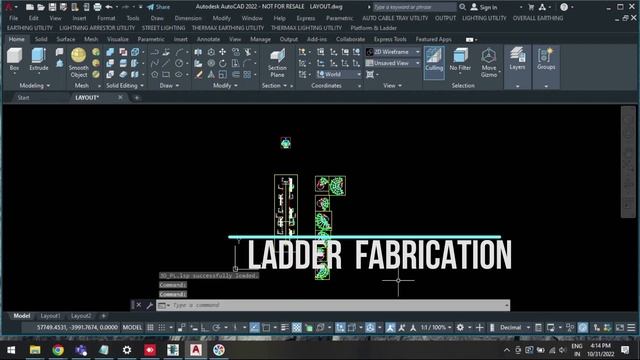Expand the Solid Editing panel
Image resolution: width=640 pixels, height=360 pixels.
(125, 86)
